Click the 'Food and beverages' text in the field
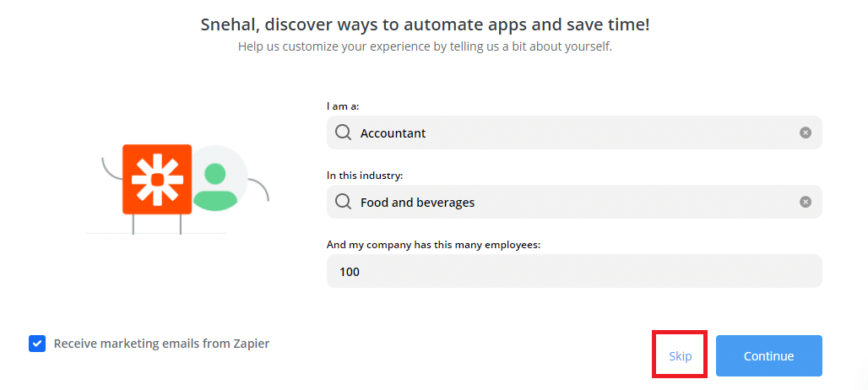The image size is (868, 390). click(417, 203)
